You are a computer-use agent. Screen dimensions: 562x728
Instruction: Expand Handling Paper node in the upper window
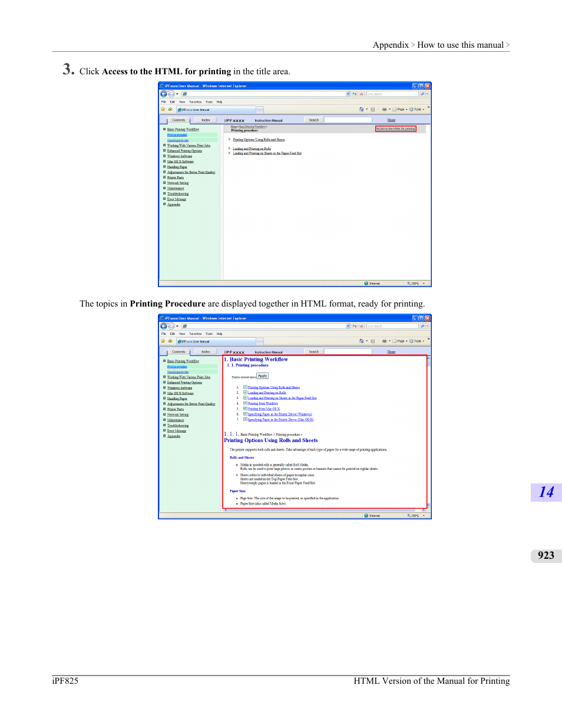tap(164, 167)
